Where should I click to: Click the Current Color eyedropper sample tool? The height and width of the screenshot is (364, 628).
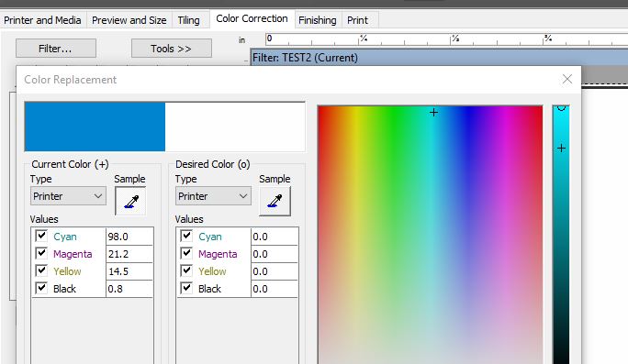click(130, 201)
